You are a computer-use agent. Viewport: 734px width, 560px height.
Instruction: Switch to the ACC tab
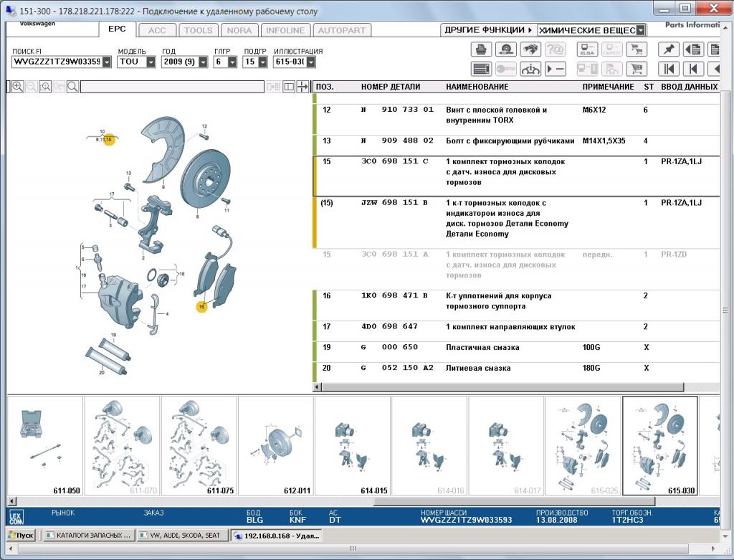click(x=157, y=30)
